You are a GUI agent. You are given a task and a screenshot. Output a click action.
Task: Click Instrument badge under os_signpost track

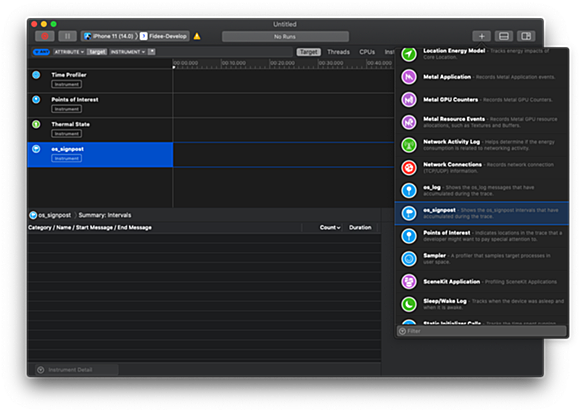click(67, 159)
